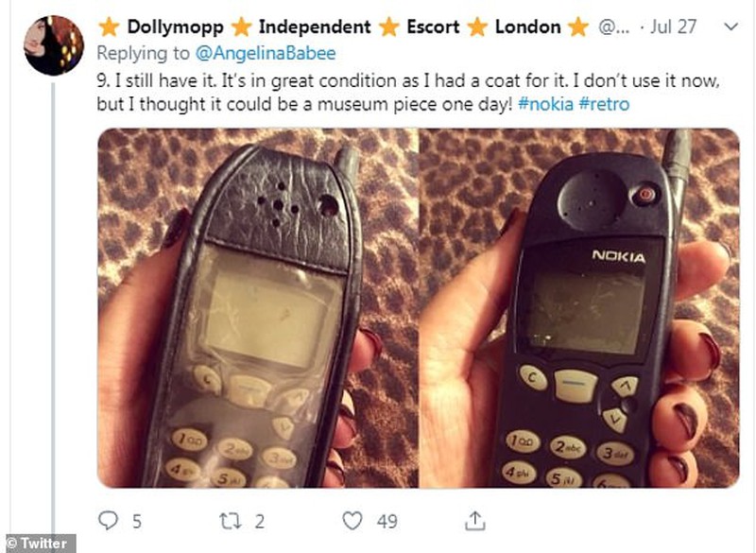
Task: Click the Twitter copyright watermark
Action: click(x=37, y=544)
